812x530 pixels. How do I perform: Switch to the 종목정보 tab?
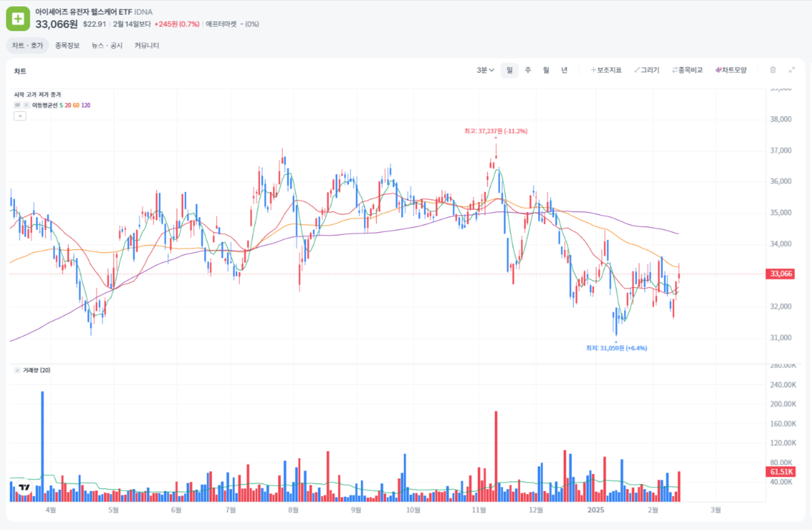tap(68, 45)
